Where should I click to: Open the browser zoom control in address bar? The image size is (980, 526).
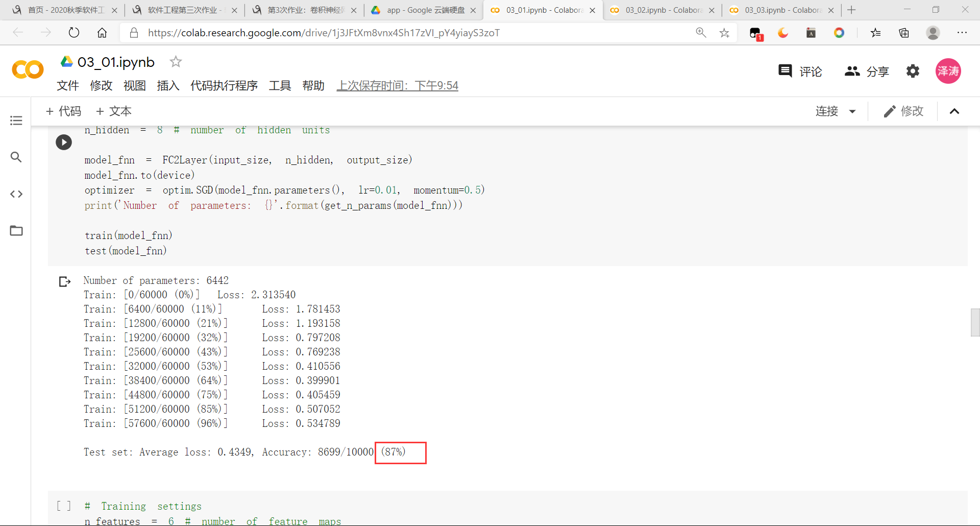[701, 33]
